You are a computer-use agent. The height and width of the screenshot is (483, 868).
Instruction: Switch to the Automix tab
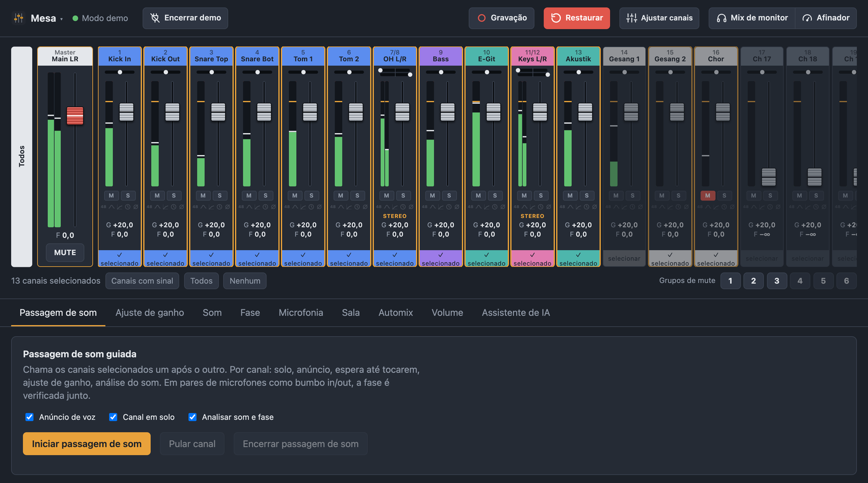tap(396, 313)
